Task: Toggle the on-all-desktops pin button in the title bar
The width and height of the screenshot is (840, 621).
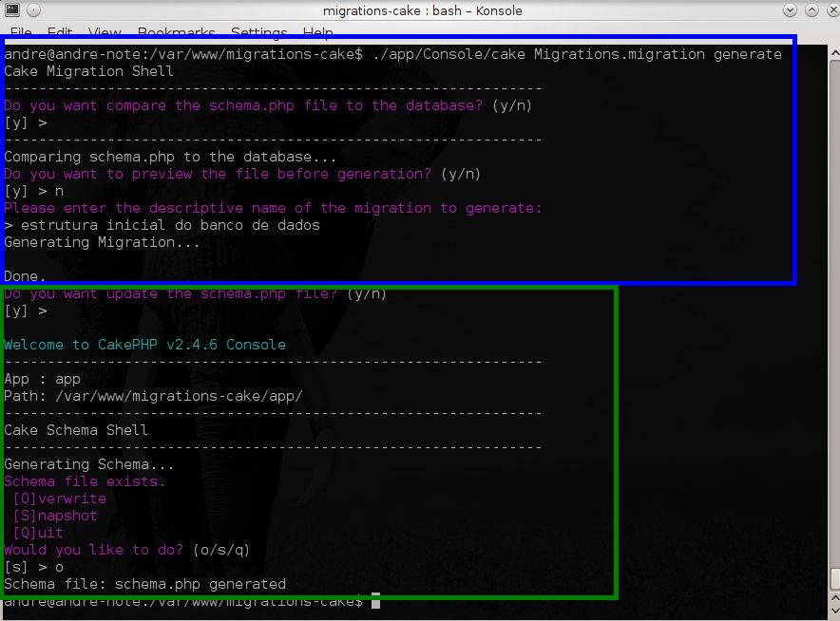Action: pyautogui.click(x=33, y=9)
